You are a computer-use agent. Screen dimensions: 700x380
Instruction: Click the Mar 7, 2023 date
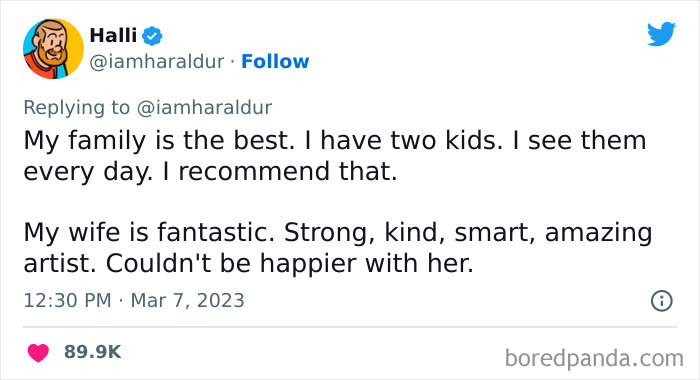pos(188,301)
